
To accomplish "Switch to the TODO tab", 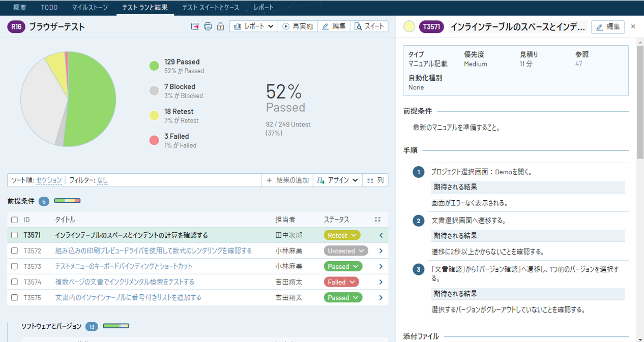I will tap(49, 8).
